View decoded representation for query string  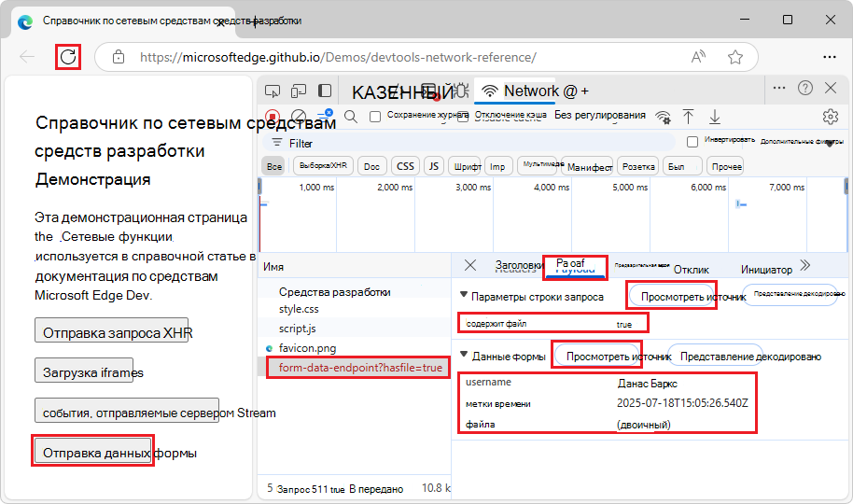click(790, 294)
